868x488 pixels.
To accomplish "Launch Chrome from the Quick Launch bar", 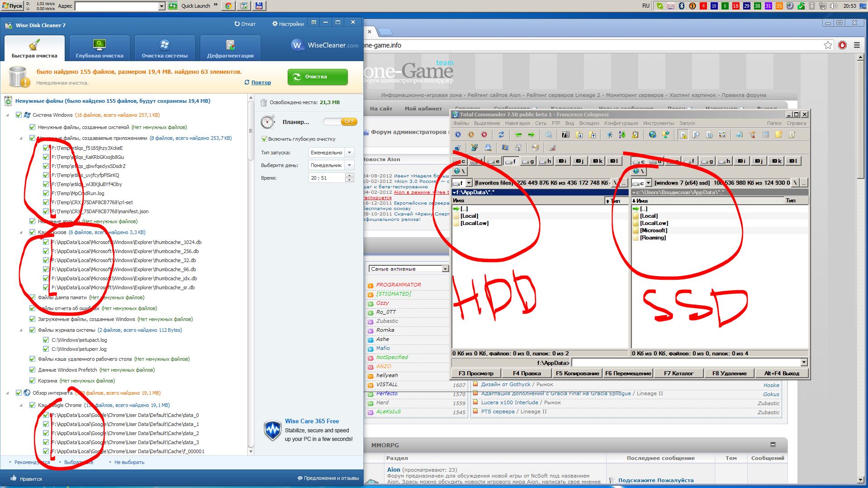I will 228,6.
